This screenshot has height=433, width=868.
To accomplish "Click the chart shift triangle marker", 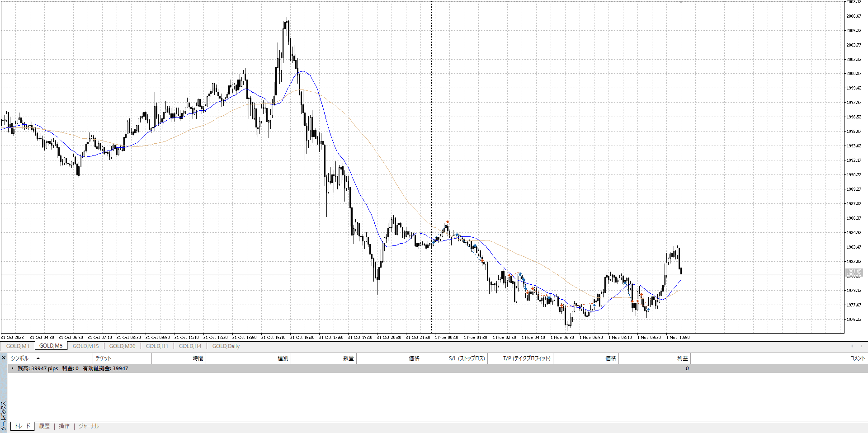I will pyautogui.click(x=681, y=2).
